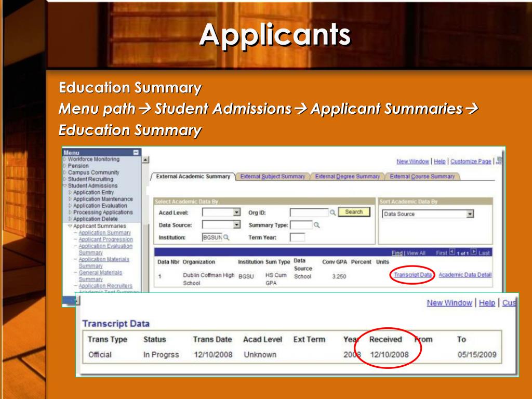Open Application Materials Summary menu link
The image size is (532, 399).
(104, 262)
